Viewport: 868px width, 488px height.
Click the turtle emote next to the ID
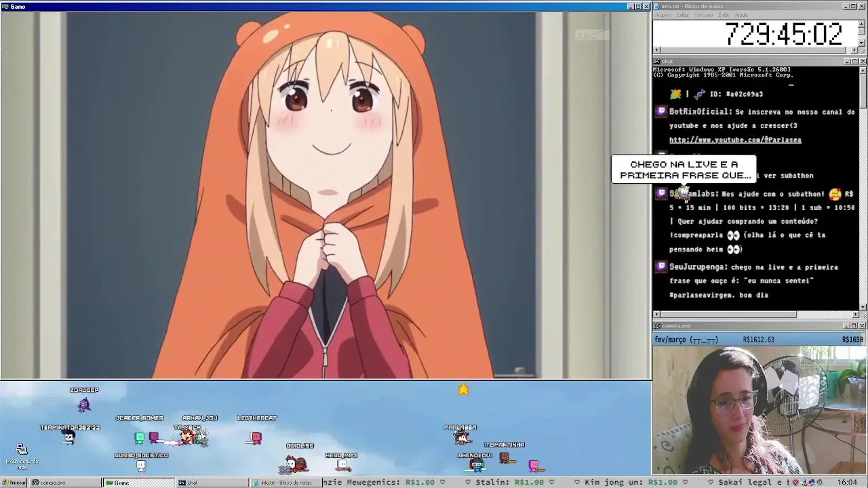675,94
